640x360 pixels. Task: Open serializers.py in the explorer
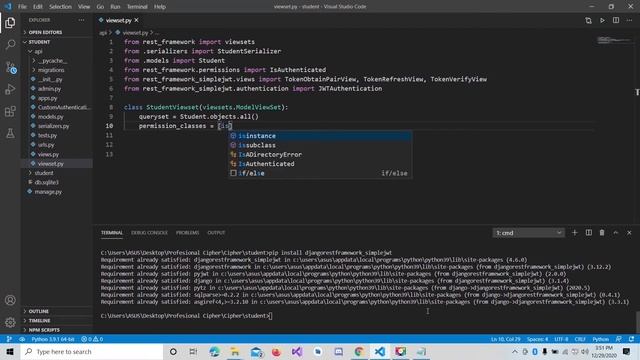click(x=53, y=126)
